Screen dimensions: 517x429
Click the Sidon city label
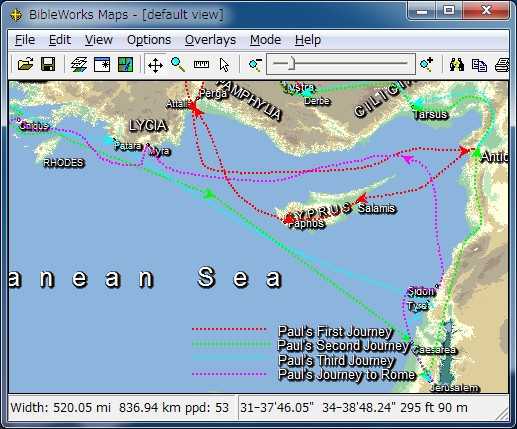[x=421, y=292]
